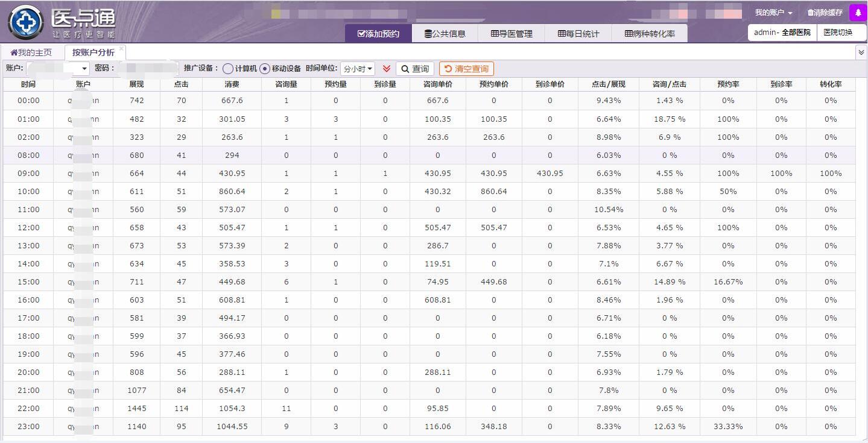Image resolution: width=868 pixels, height=443 pixels.
Task: Click the 医院切换 button
Action: click(841, 33)
